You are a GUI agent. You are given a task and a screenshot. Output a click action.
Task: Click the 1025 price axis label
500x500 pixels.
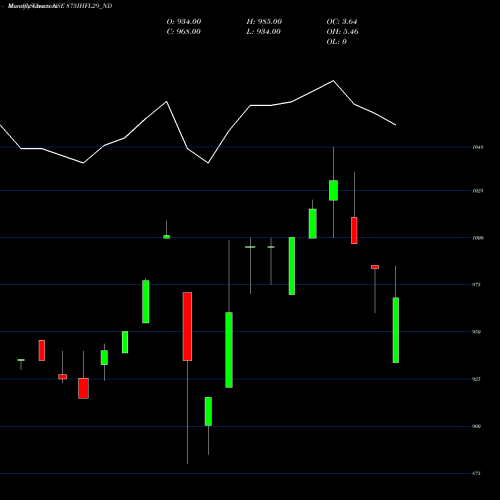coord(478,191)
